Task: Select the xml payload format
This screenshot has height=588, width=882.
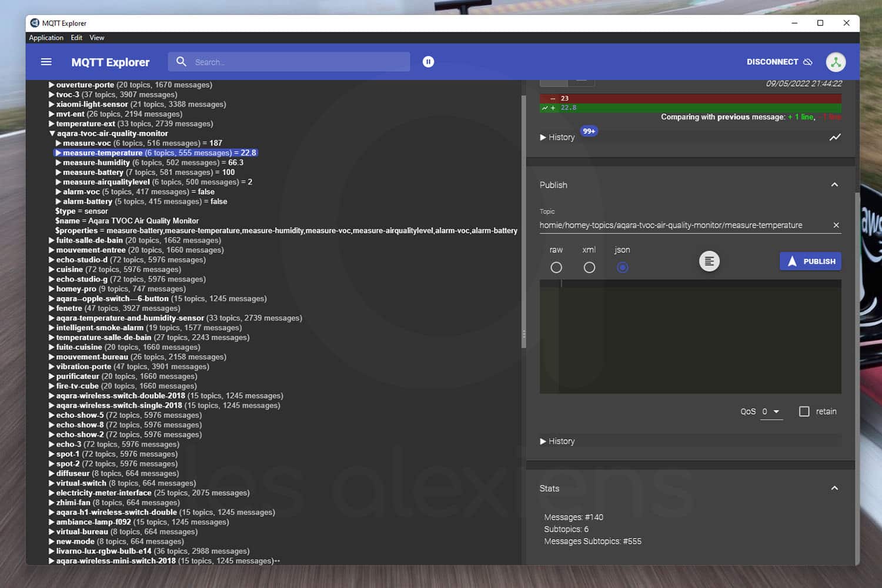Action: pyautogui.click(x=589, y=268)
